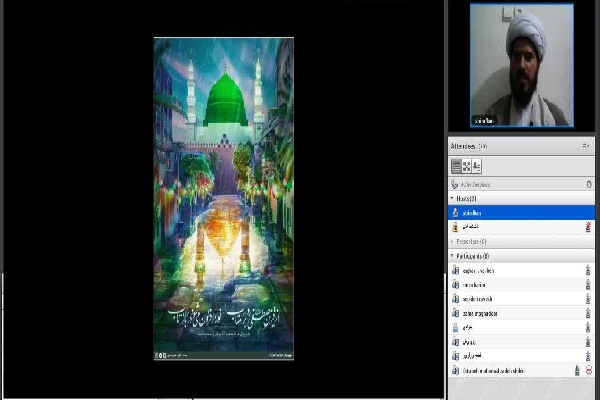The height and width of the screenshot is (400, 600).
Task: Open the Attendees pod options menu
Action: [585, 146]
